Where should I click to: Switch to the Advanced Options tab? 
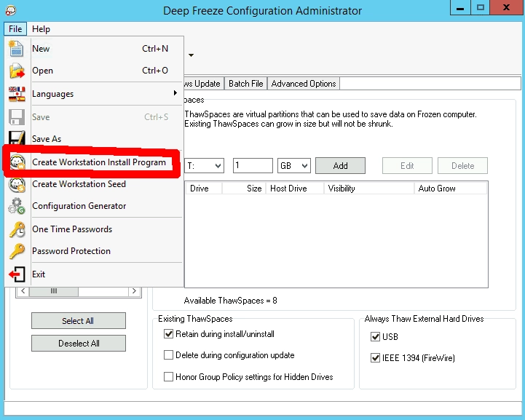[304, 84]
